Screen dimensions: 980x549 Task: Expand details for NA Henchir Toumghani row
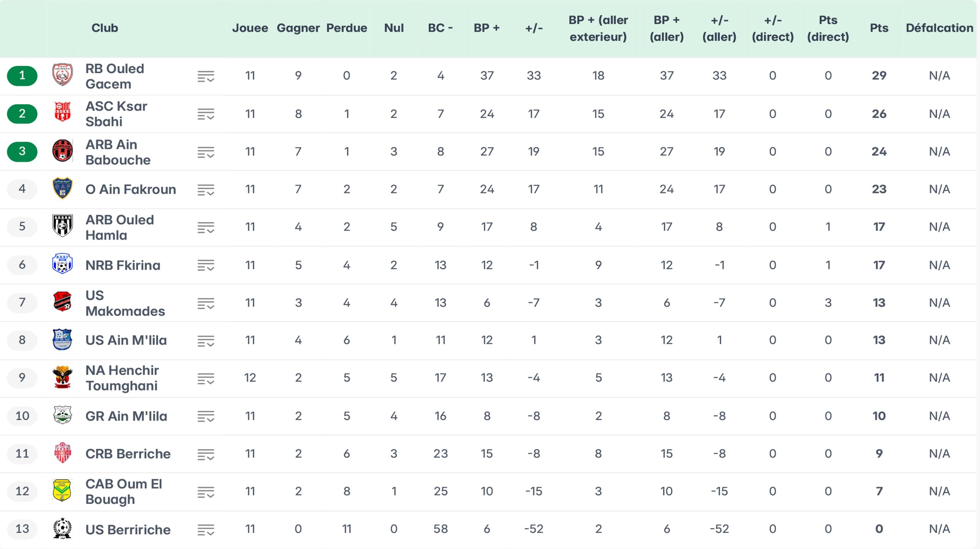pos(206,379)
